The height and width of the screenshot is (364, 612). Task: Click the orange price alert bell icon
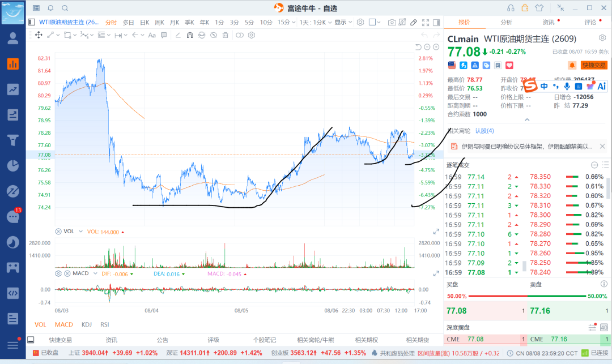click(572, 65)
